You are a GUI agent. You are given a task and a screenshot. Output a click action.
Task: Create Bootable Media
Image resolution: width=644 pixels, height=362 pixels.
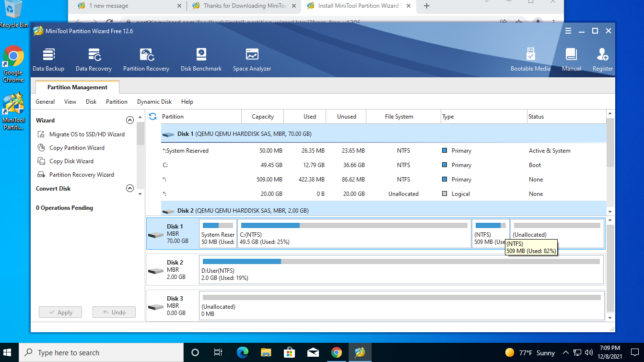530,60
